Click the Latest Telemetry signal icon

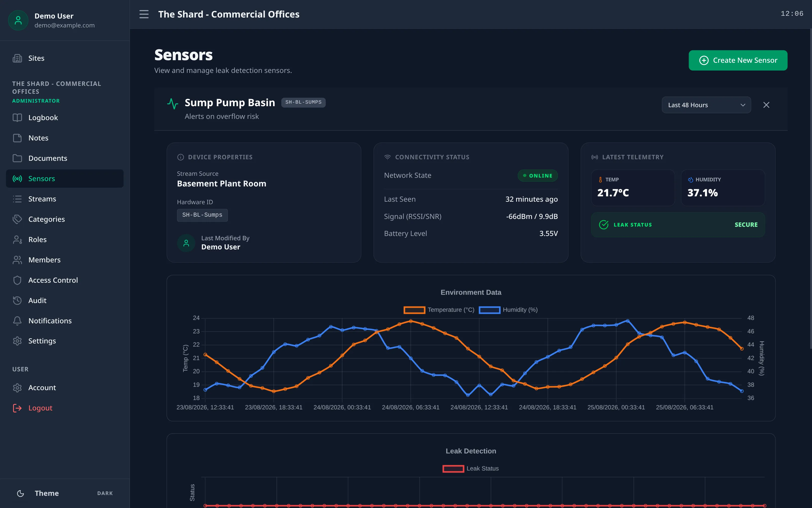tap(595, 157)
